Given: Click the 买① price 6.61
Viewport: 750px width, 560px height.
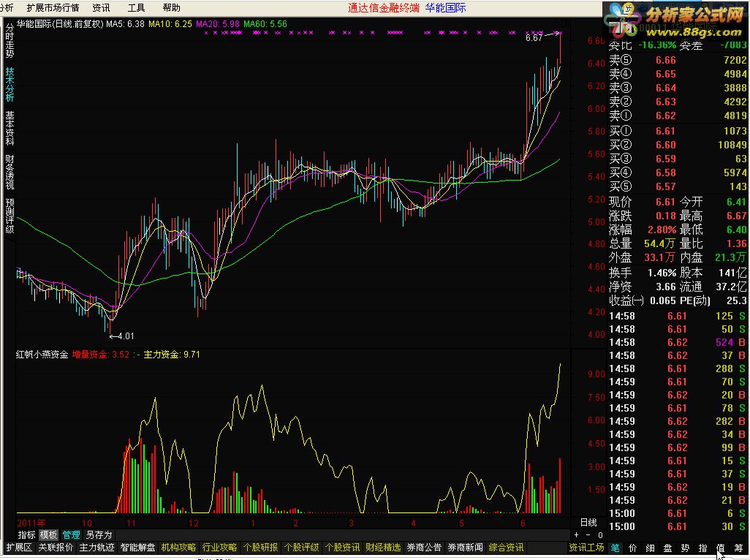Looking at the screenshot, I should point(666,131).
